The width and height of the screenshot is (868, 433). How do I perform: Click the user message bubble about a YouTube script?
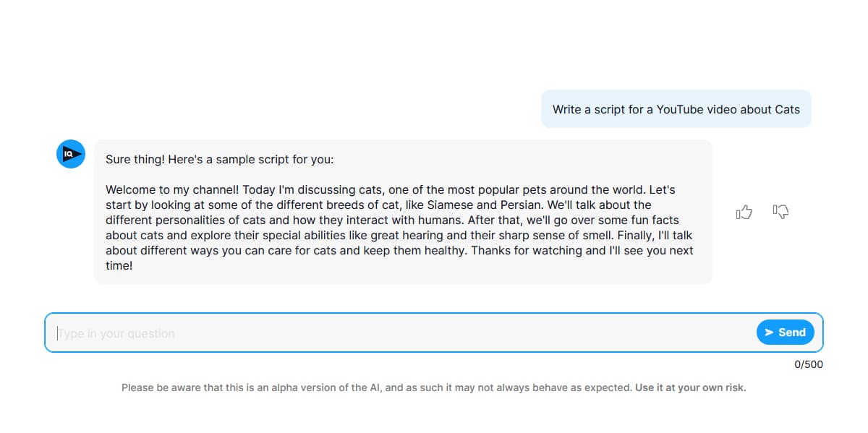(x=676, y=109)
